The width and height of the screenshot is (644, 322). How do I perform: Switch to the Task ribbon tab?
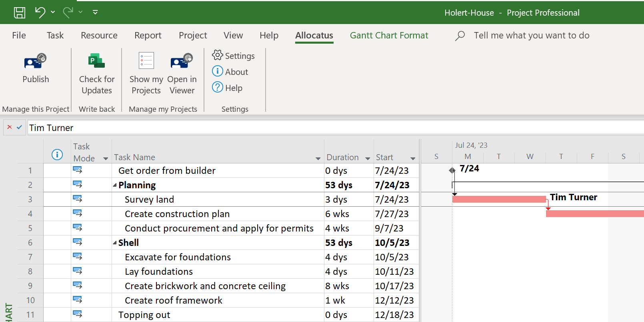click(55, 35)
